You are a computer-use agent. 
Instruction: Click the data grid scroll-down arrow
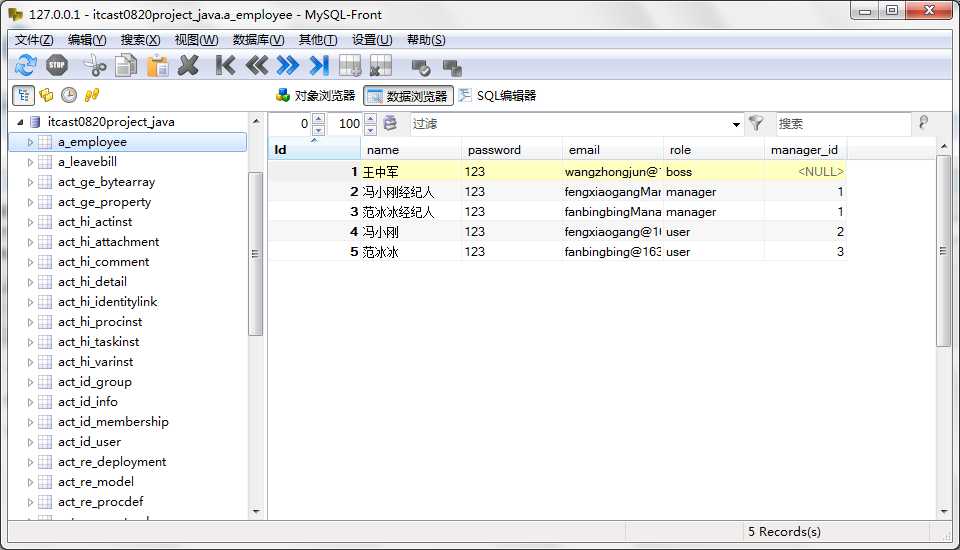click(943, 512)
